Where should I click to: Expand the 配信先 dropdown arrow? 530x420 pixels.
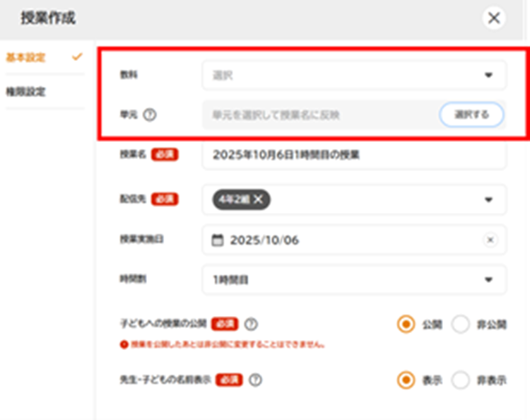[x=488, y=200]
